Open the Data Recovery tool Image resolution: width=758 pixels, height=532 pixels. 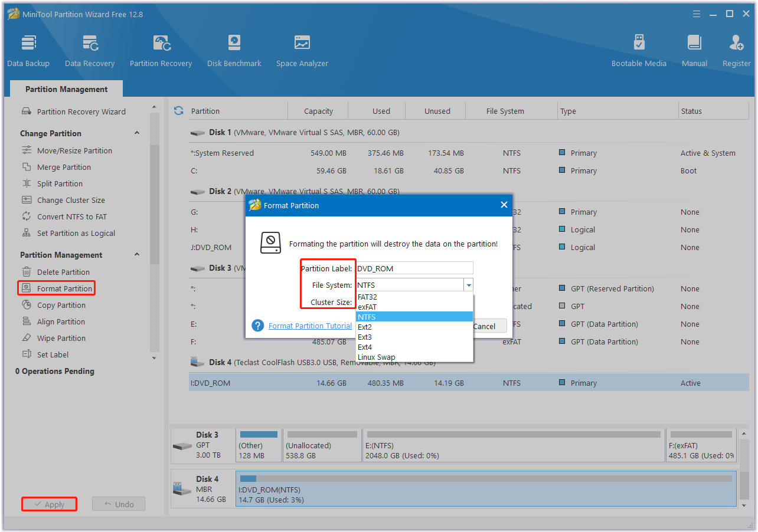[x=90, y=51]
